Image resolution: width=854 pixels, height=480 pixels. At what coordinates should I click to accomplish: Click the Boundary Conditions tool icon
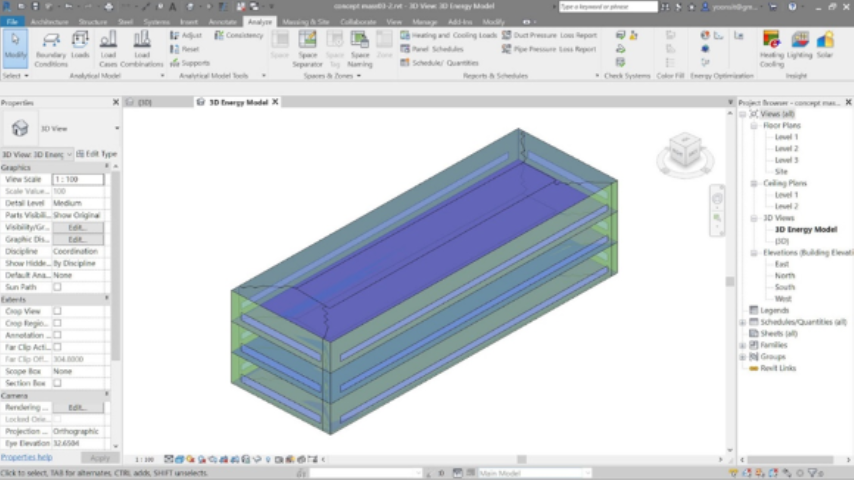[x=51, y=42]
